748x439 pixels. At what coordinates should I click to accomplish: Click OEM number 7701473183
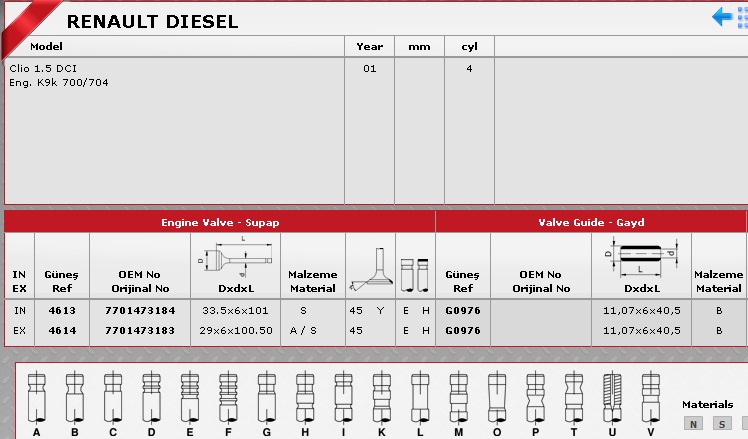coord(139,330)
